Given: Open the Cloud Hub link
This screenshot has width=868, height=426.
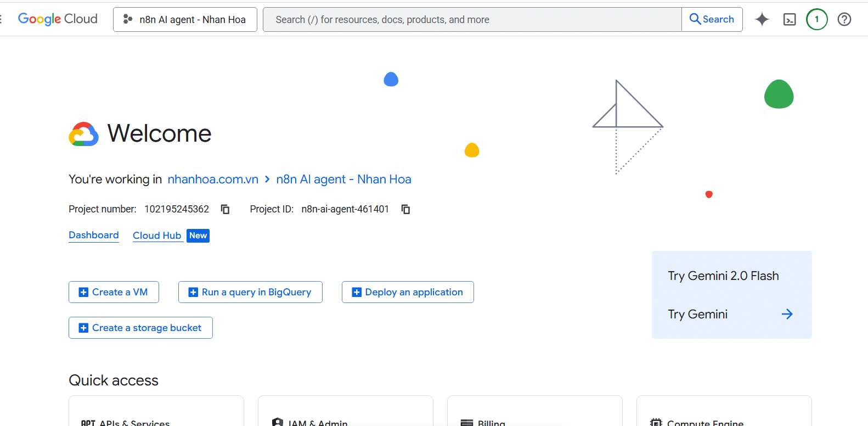Looking at the screenshot, I should coord(157,236).
